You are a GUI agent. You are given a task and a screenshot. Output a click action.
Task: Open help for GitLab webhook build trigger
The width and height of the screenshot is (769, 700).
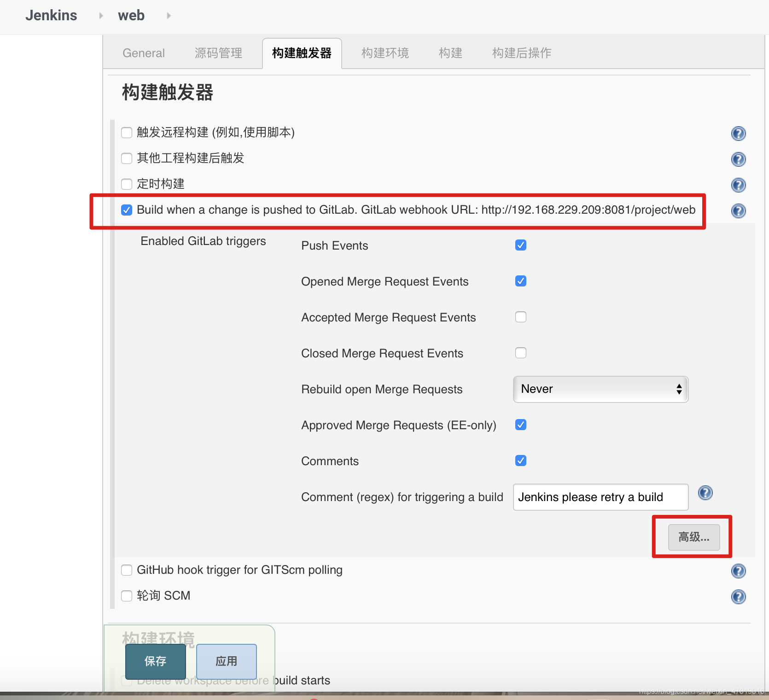click(x=738, y=211)
